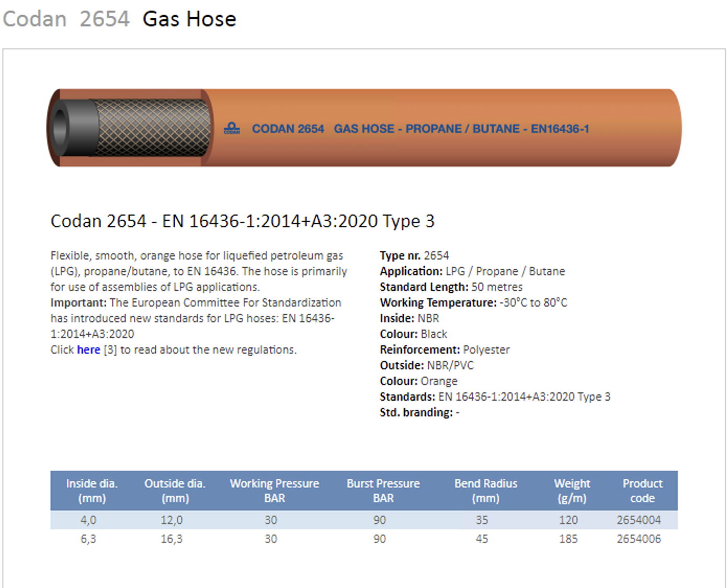Click the outside diameter value 12,0
Image resolution: width=727 pixels, height=588 pixels.
(x=172, y=520)
